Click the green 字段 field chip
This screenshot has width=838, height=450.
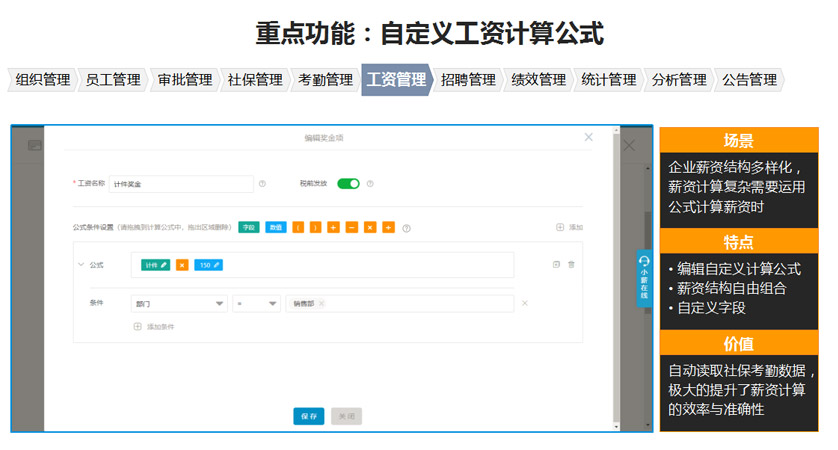pos(248,228)
